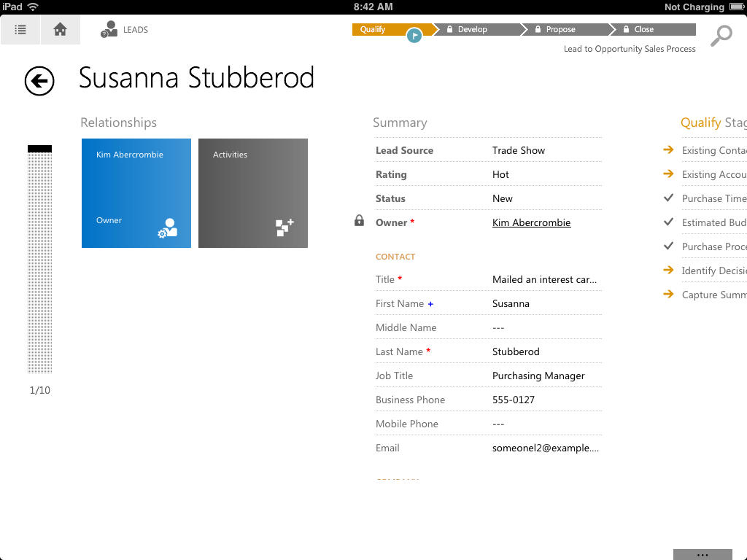The height and width of the screenshot is (560, 747).
Task: Tap the back arrow beside Susanna Stubberod
Action: (39, 81)
